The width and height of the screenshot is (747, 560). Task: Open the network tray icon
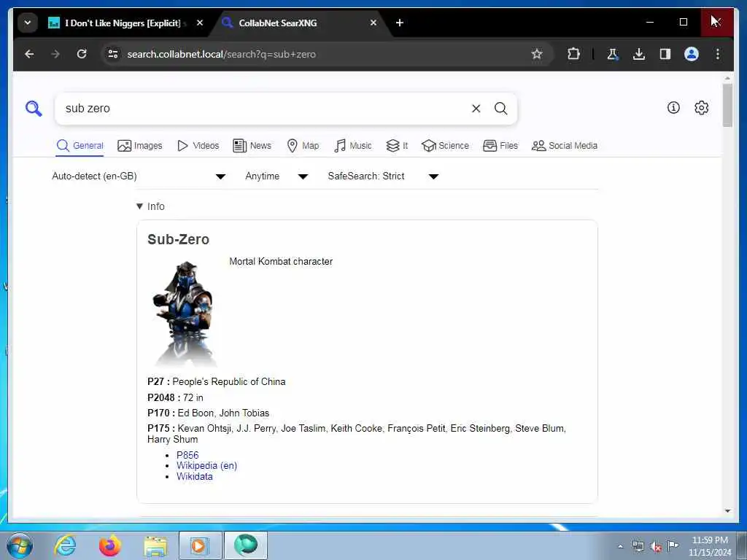638,547
